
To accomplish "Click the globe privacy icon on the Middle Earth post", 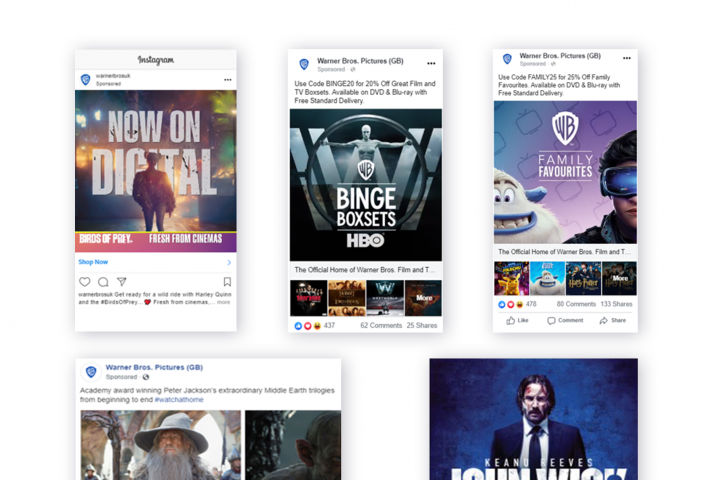I will [x=146, y=377].
